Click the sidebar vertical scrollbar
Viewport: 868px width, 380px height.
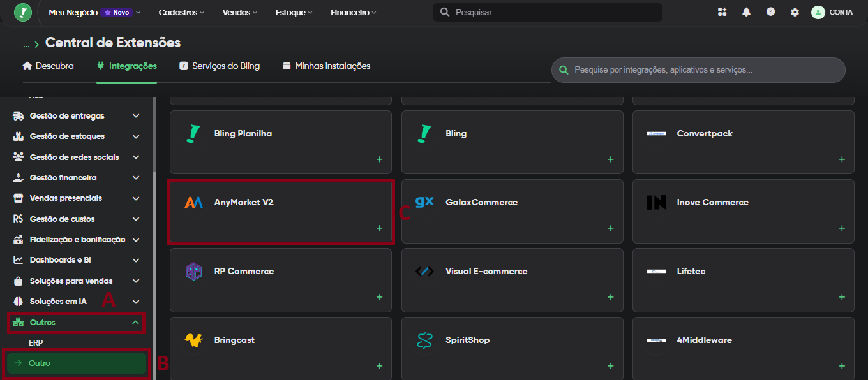154,274
